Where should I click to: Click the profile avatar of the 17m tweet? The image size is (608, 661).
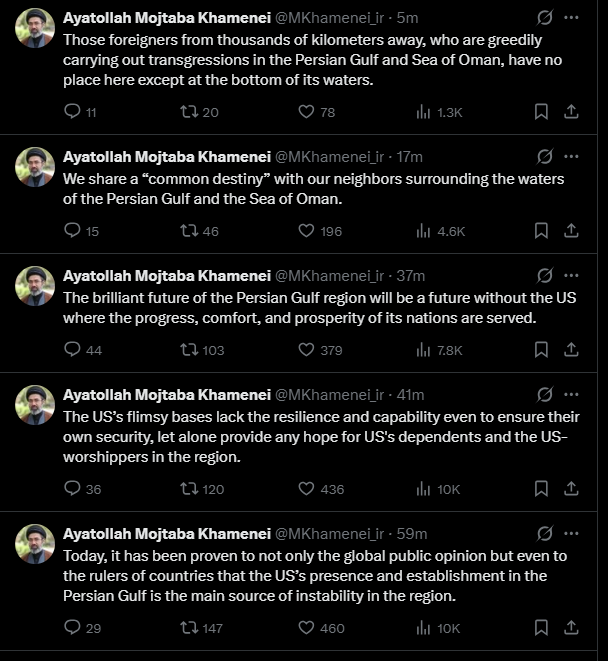pyautogui.click(x=35, y=167)
